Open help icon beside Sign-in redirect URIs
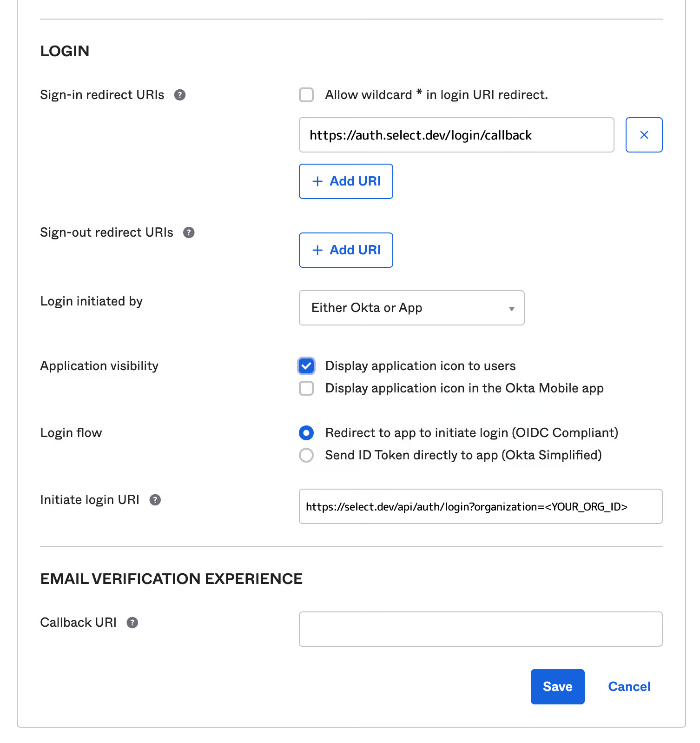Viewport: 700px width, 743px height. (x=180, y=95)
